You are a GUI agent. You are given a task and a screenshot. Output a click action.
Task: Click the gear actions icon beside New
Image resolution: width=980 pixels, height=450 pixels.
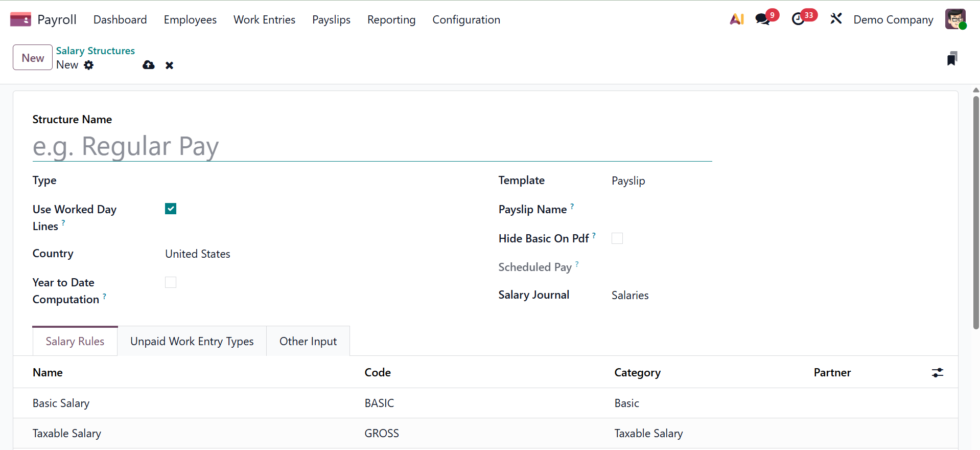point(89,65)
